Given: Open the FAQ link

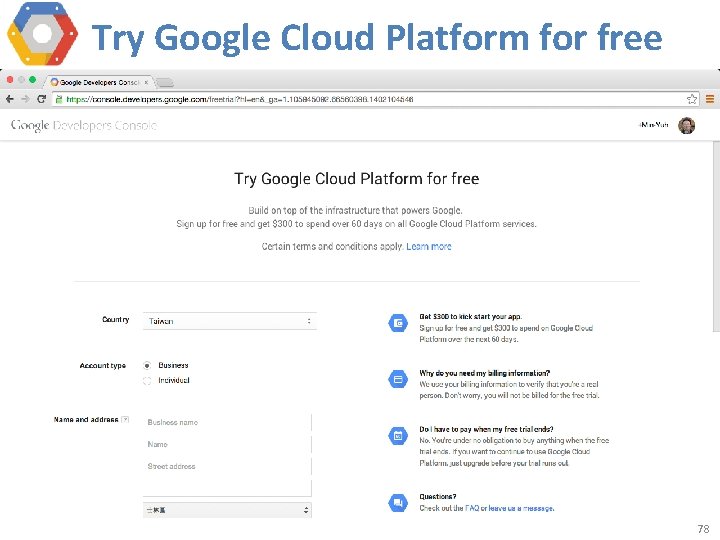Looking at the screenshot, I should click(471, 508).
